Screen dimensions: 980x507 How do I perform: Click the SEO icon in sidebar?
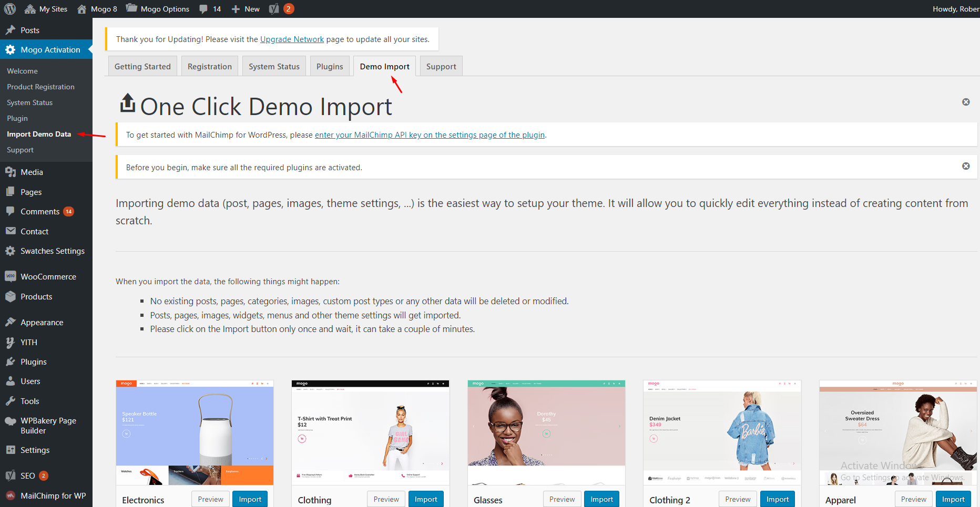(x=11, y=475)
